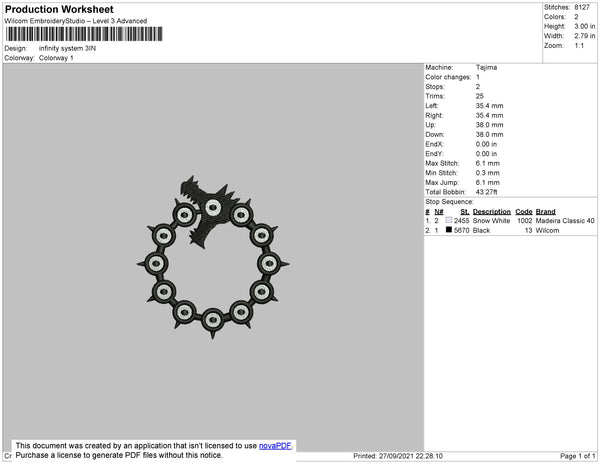
Task: Click the "Code" column header
Action: (524, 212)
